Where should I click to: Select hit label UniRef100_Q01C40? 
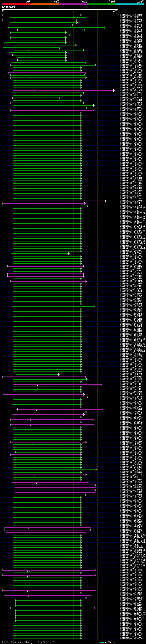[131, 63]
